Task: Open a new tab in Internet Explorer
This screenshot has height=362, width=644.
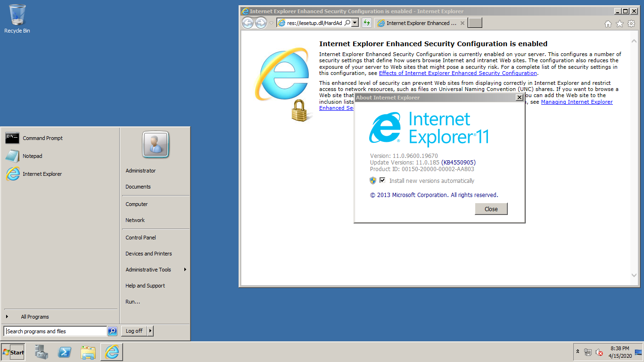Action: (x=475, y=23)
